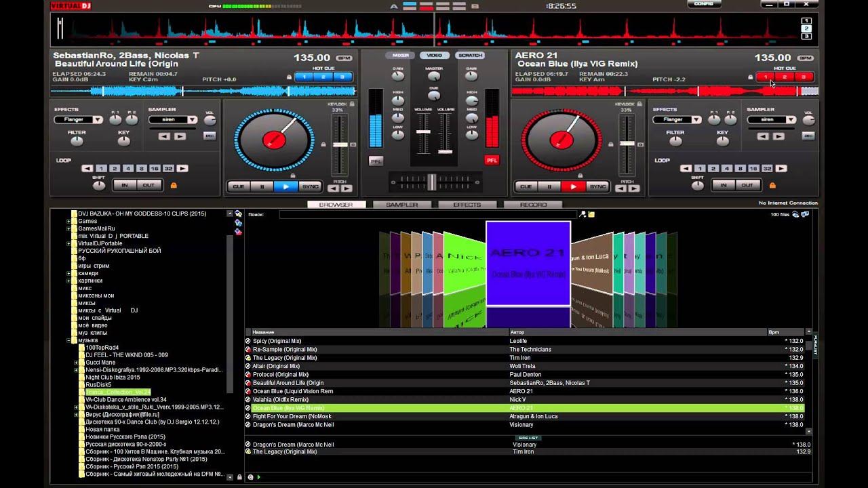Screen dimensions: 868x488
Task: Enable PFL headphone cue for left channel
Action: [x=375, y=161]
